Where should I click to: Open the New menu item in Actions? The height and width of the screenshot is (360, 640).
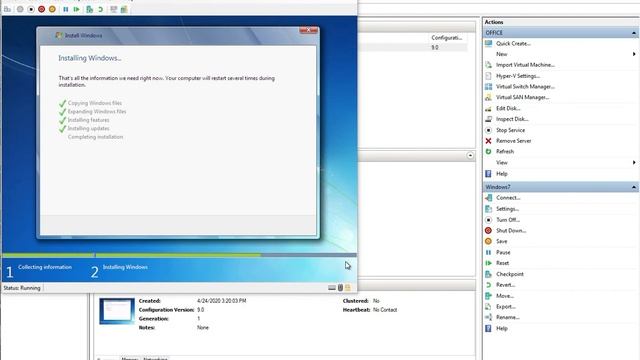click(x=502, y=54)
